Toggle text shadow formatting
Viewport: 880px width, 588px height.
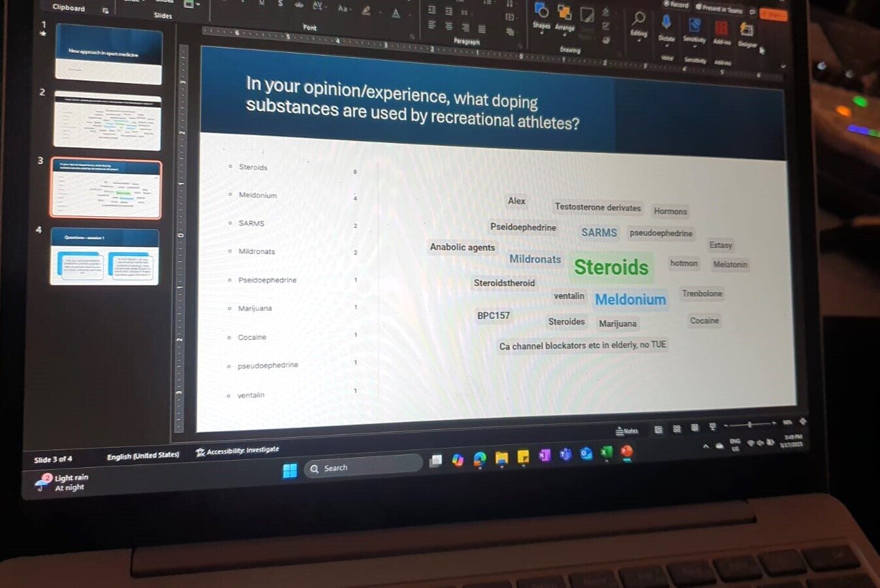pyautogui.click(x=280, y=4)
